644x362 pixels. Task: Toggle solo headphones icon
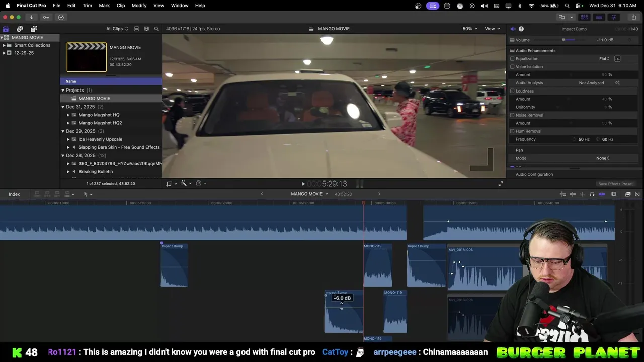click(592, 194)
